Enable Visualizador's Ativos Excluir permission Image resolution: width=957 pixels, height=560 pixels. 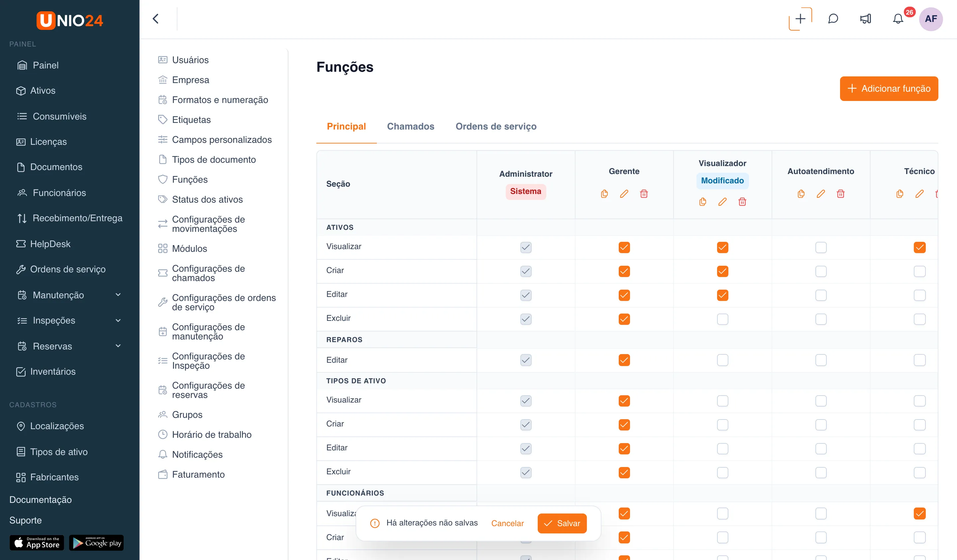pos(722,319)
